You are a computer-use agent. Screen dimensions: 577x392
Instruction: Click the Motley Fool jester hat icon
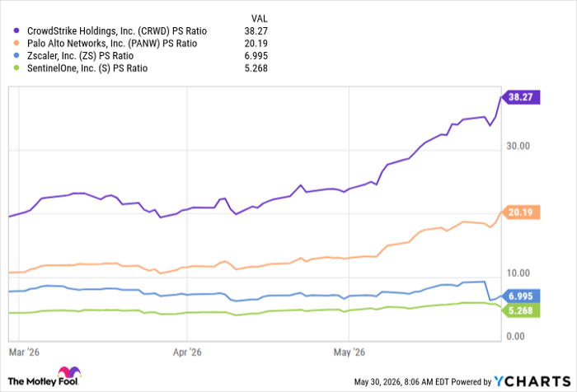pyautogui.click(x=69, y=372)
